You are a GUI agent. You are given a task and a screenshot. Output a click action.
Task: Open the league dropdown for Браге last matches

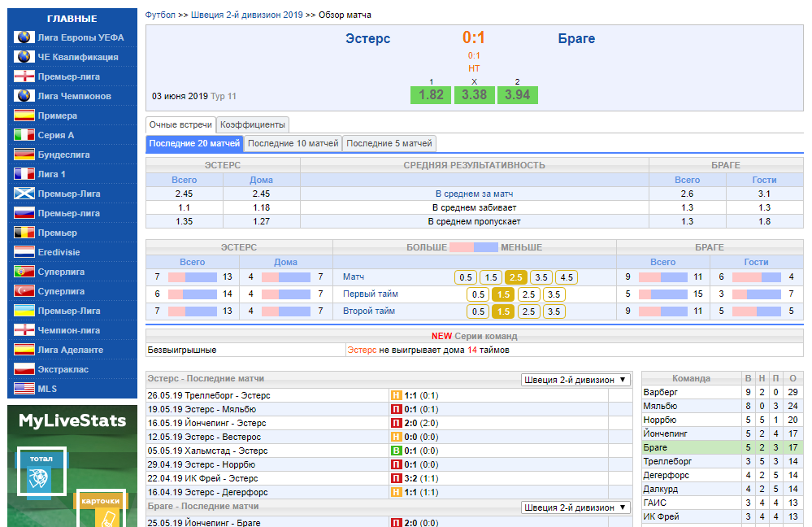575,507
